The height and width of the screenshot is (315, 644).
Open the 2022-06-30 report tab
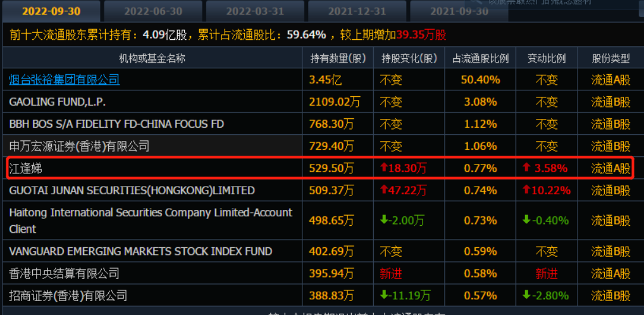153,11
